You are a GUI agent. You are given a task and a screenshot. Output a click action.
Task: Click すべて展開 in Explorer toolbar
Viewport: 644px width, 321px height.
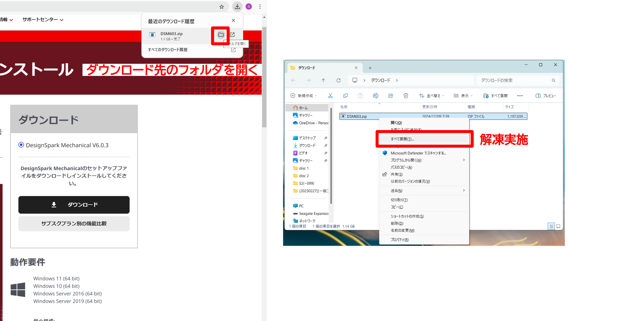point(495,96)
